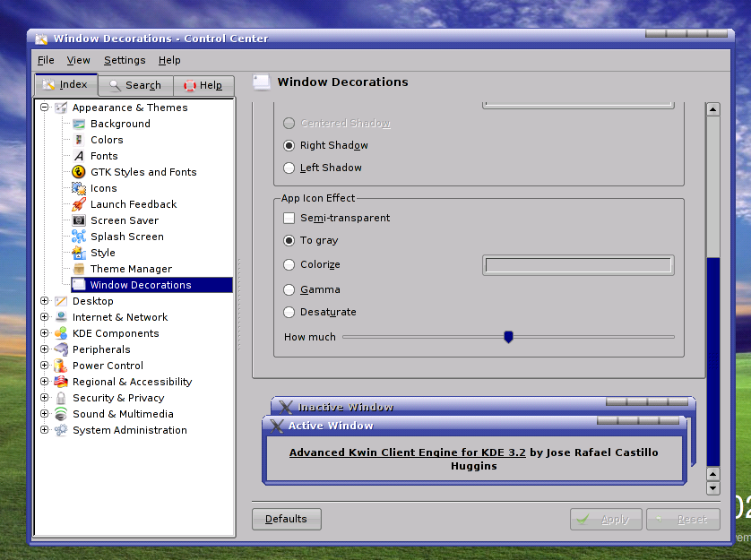
Task: Select the Colorize radio option
Action: tap(289, 264)
